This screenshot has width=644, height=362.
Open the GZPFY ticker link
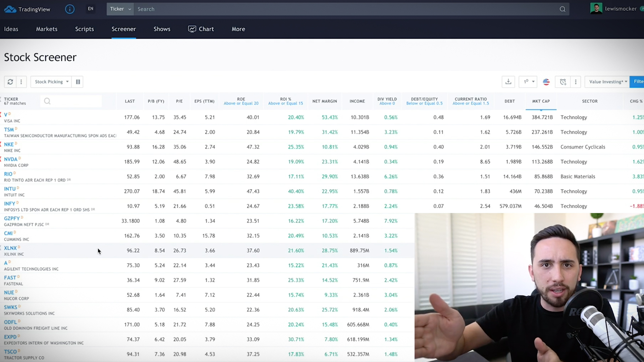coord(12,218)
